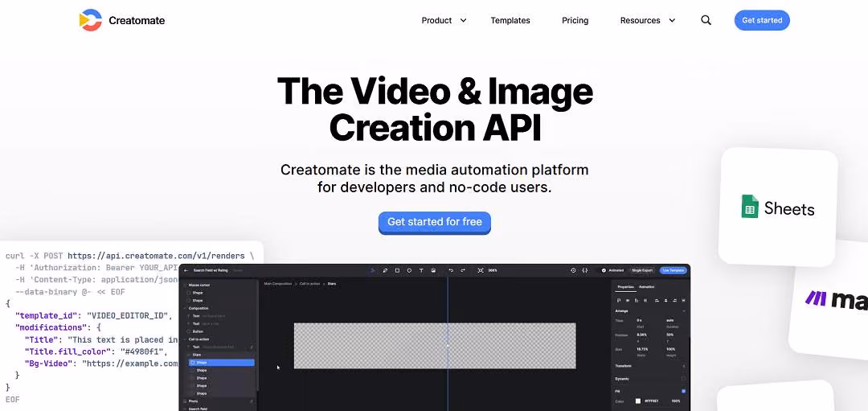Image resolution: width=868 pixels, height=411 pixels.
Task: Click the Single Export button
Action: pyautogui.click(x=642, y=270)
